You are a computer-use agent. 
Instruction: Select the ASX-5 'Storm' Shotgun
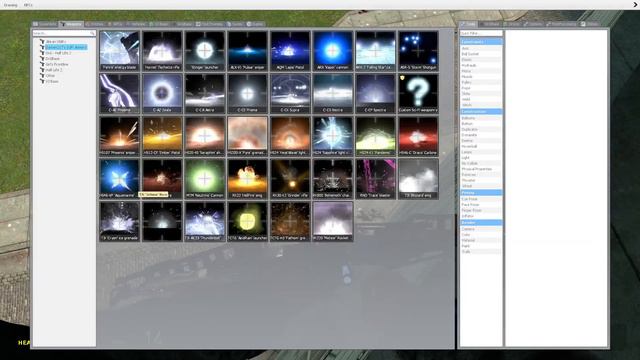coord(418,51)
